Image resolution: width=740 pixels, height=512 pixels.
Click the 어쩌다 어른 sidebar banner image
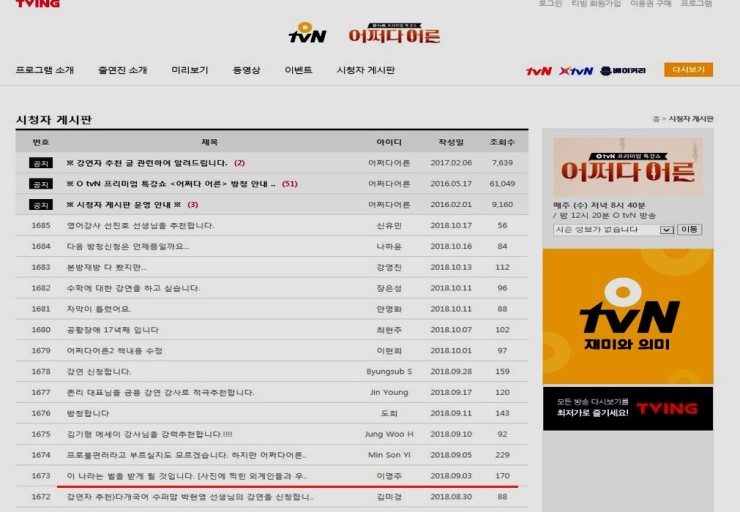click(x=627, y=167)
